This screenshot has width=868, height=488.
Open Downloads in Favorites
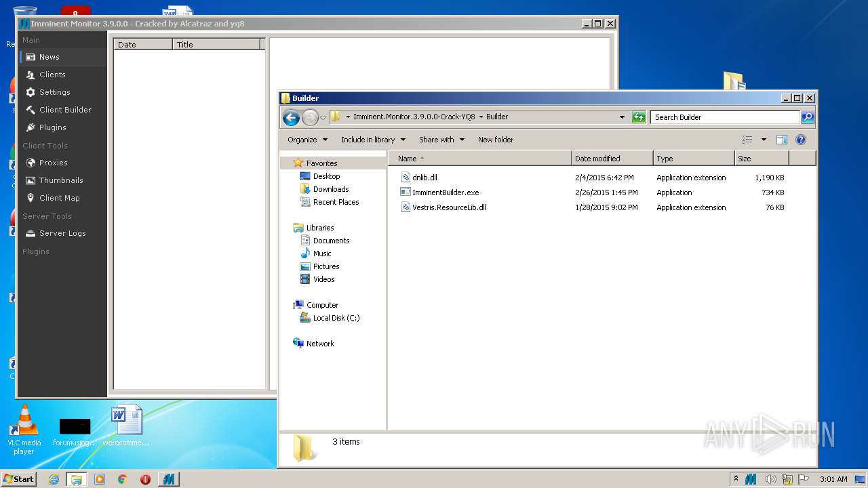(x=331, y=189)
